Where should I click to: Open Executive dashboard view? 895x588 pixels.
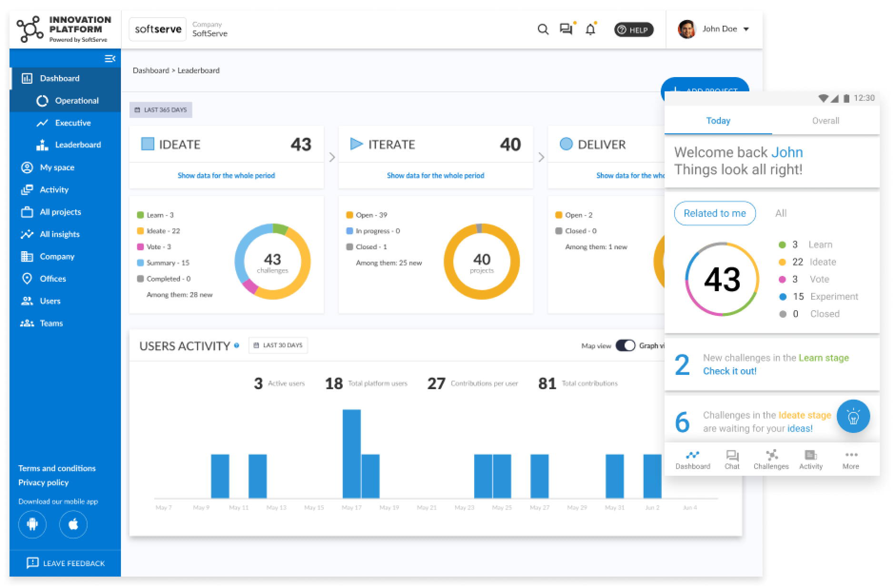click(65, 123)
